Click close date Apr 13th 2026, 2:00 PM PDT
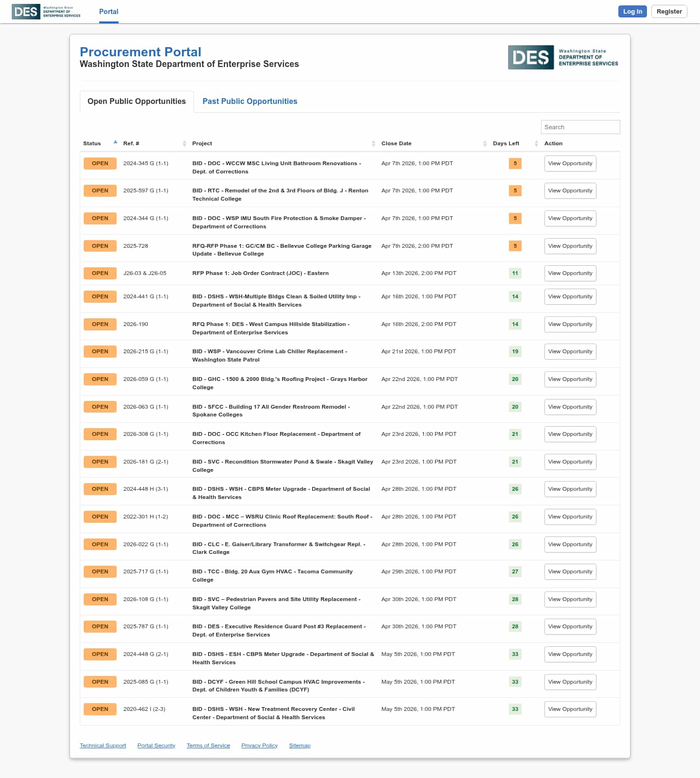Image resolution: width=700 pixels, height=778 pixels. point(419,273)
